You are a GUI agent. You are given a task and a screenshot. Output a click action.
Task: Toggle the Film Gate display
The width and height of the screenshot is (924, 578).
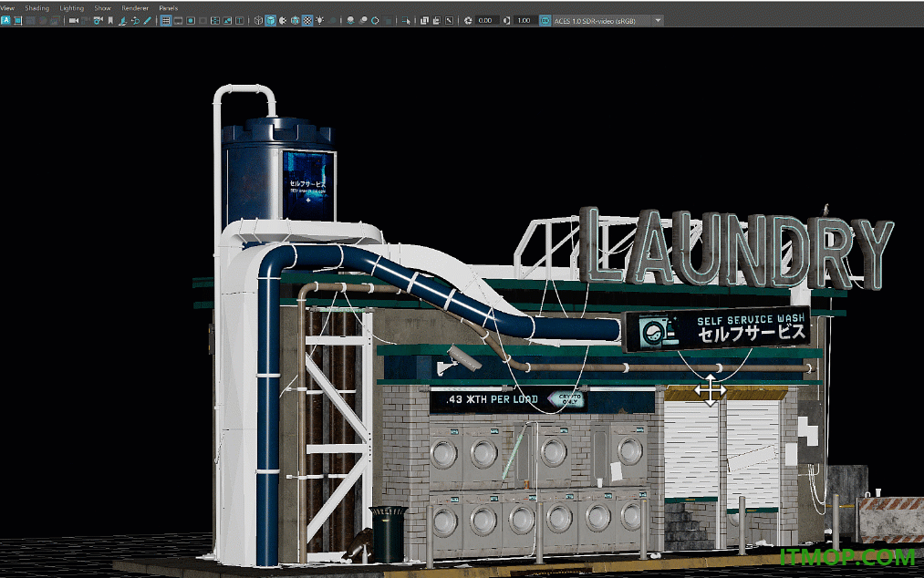[x=178, y=21]
